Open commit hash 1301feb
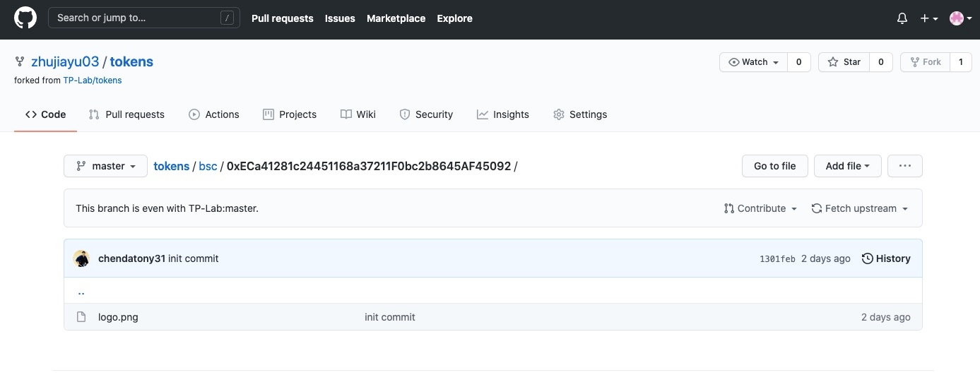The height and width of the screenshot is (387, 980). (x=777, y=259)
